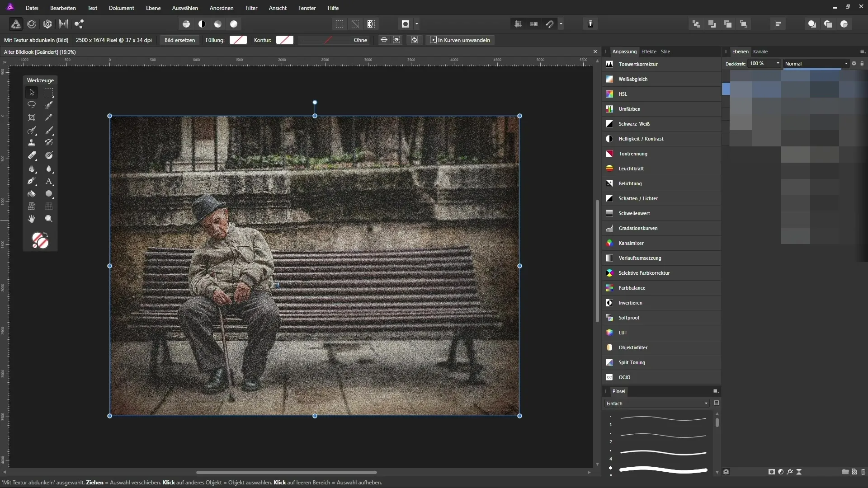Open the layer effects fx icon
This screenshot has height=488, width=868.
[x=790, y=472]
